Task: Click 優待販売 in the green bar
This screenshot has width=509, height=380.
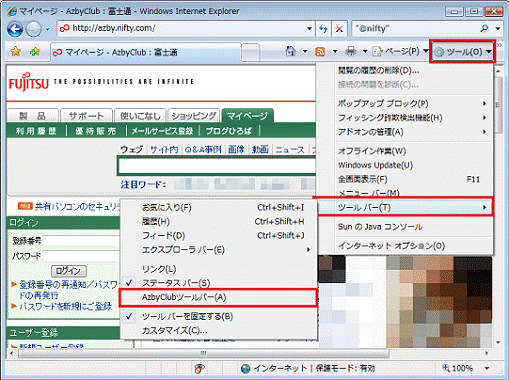Action: tap(96, 131)
